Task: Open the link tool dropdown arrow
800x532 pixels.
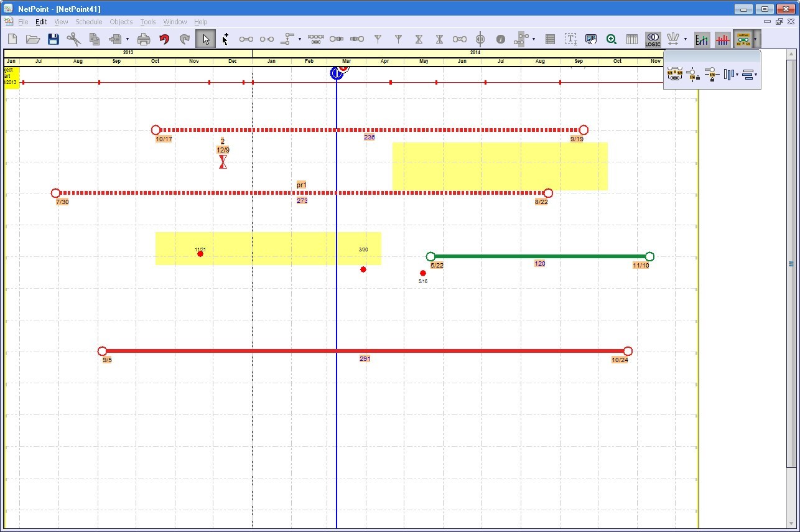Action: 299,39
